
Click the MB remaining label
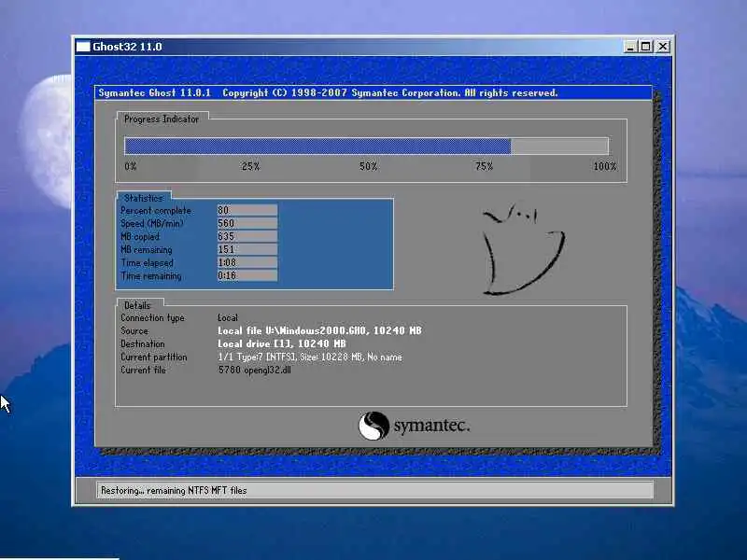[146, 249]
